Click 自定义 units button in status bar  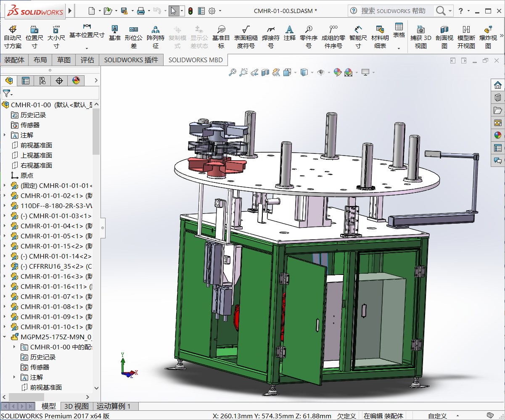point(437,416)
